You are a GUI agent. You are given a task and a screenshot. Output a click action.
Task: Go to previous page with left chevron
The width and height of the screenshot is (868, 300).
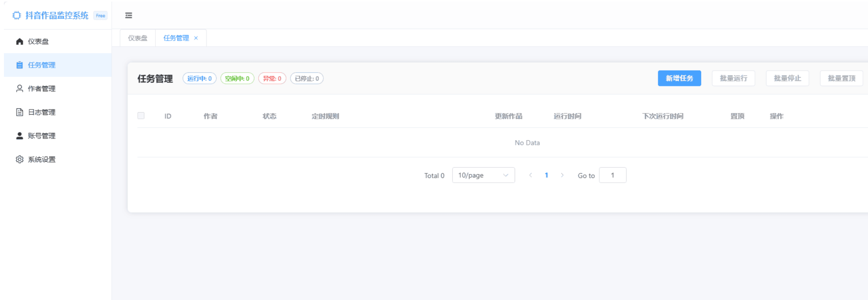[530, 175]
